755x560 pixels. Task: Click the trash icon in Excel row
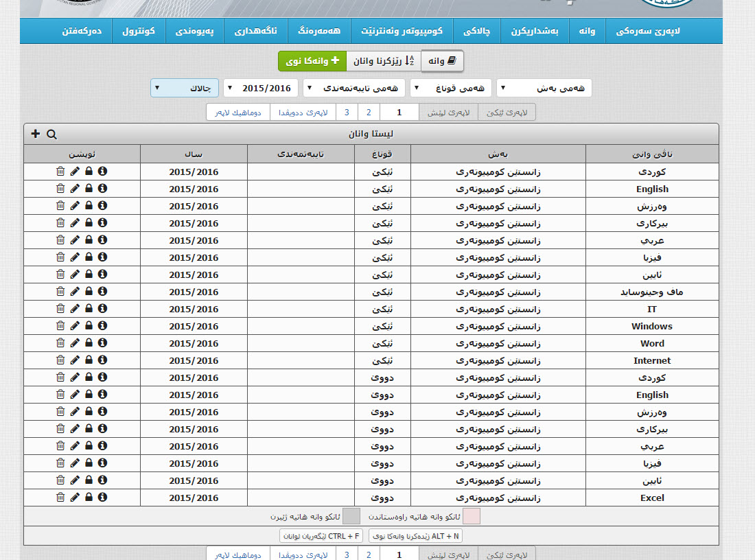point(60,498)
